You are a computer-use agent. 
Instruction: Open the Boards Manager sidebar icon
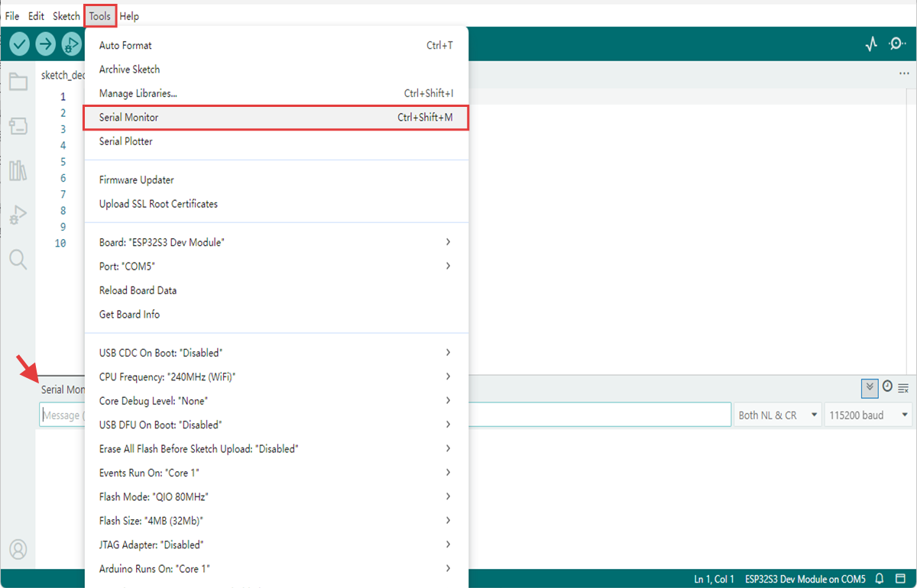[x=18, y=126]
